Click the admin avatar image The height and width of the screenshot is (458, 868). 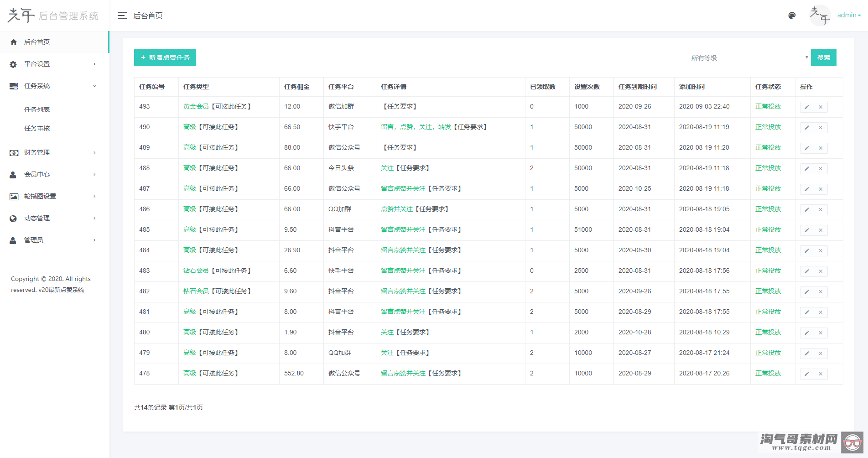[x=820, y=16]
